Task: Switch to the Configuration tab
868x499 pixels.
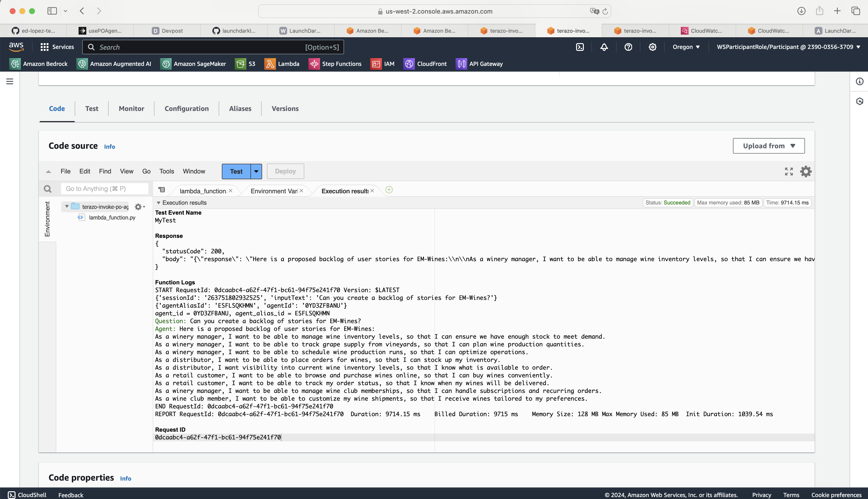Action: [186, 109]
